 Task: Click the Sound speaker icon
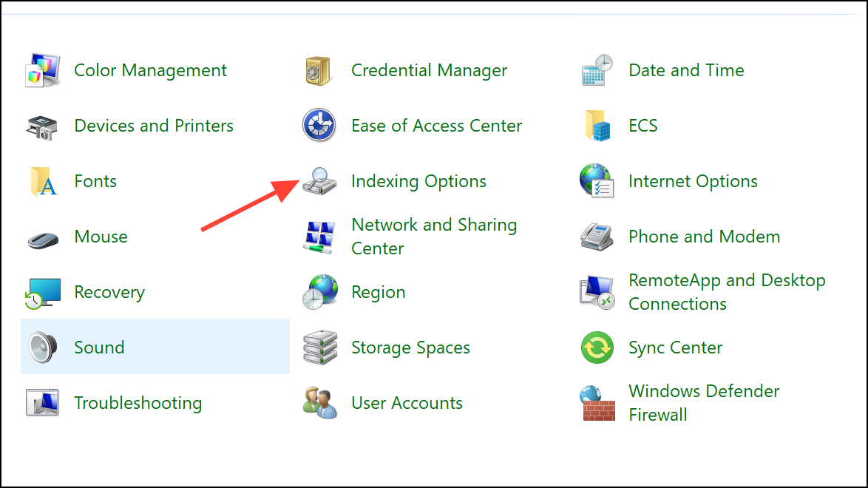coord(42,348)
